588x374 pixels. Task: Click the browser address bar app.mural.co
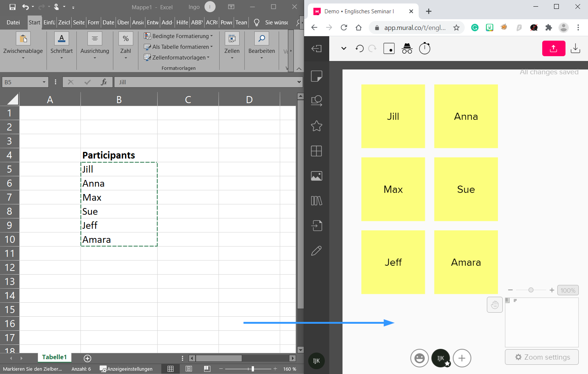pos(415,28)
